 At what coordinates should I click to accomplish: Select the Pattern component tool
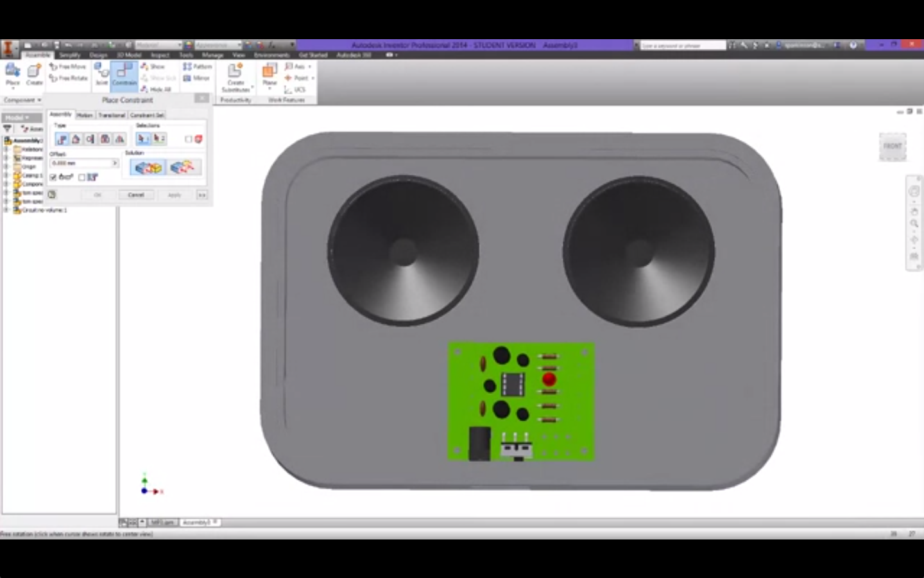pyautogui.click(x=197, y=66)
